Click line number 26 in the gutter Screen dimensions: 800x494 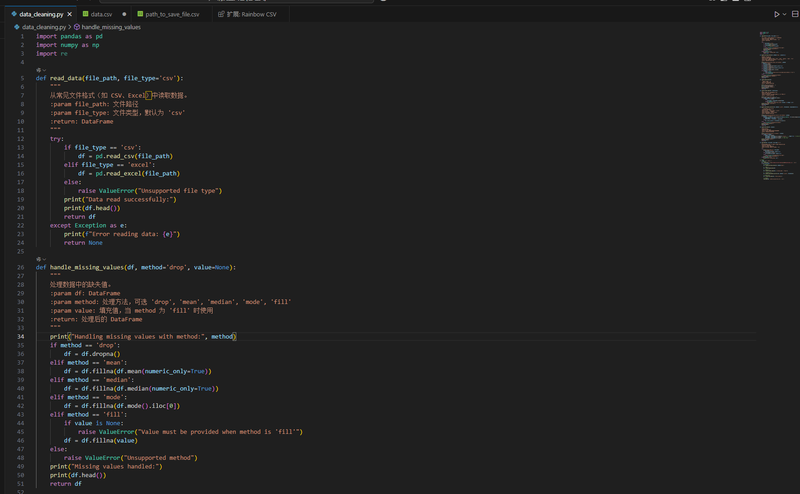click(20, 267)
